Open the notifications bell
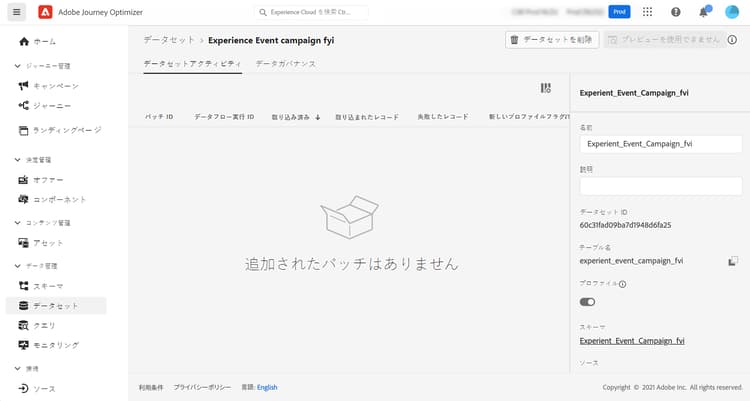Image resolution: width=750 pixels, height=401 pixels. click(x=704, y=12)
